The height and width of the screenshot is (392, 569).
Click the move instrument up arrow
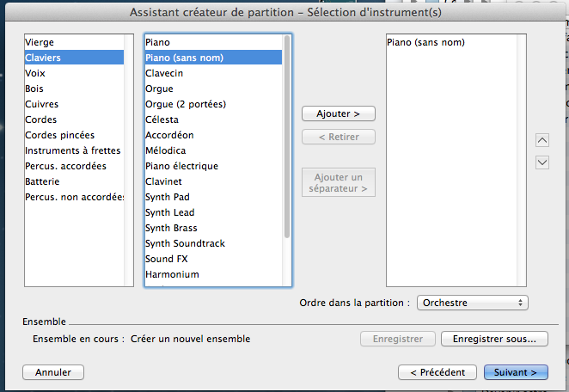click(542, 140)
